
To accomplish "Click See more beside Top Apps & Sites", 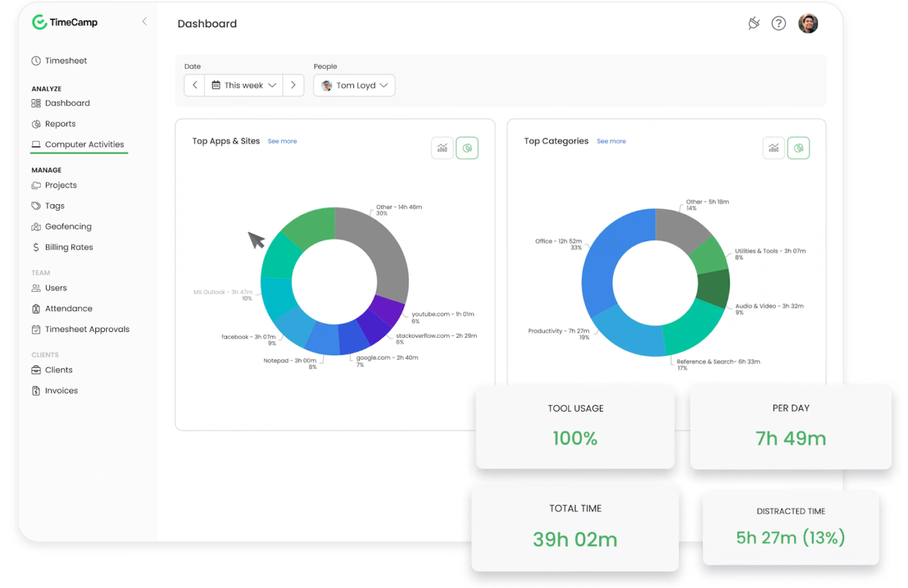I will 282,141.
